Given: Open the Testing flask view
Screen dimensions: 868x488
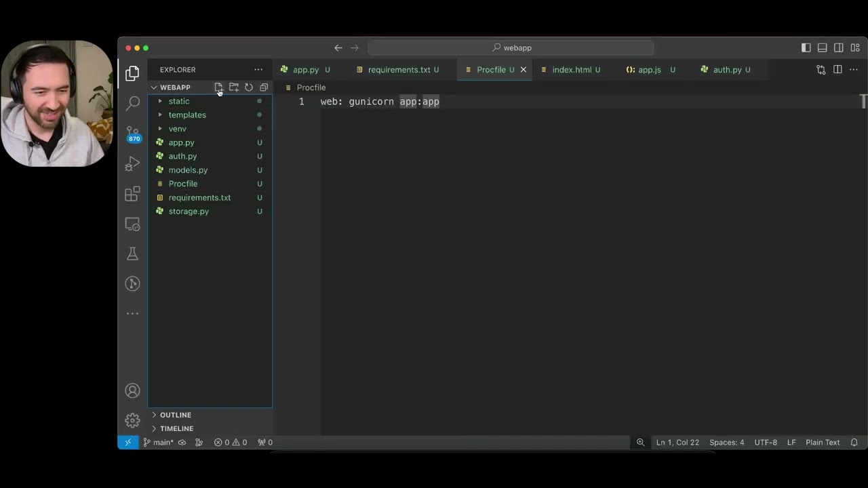Looking at the screenshot, I should [132, 253].
